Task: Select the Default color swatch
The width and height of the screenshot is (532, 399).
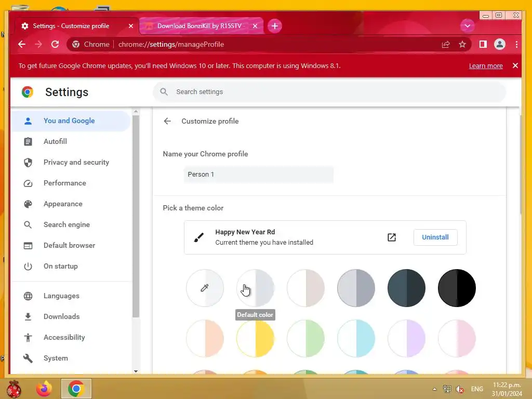Action: [x=255, y=288]
